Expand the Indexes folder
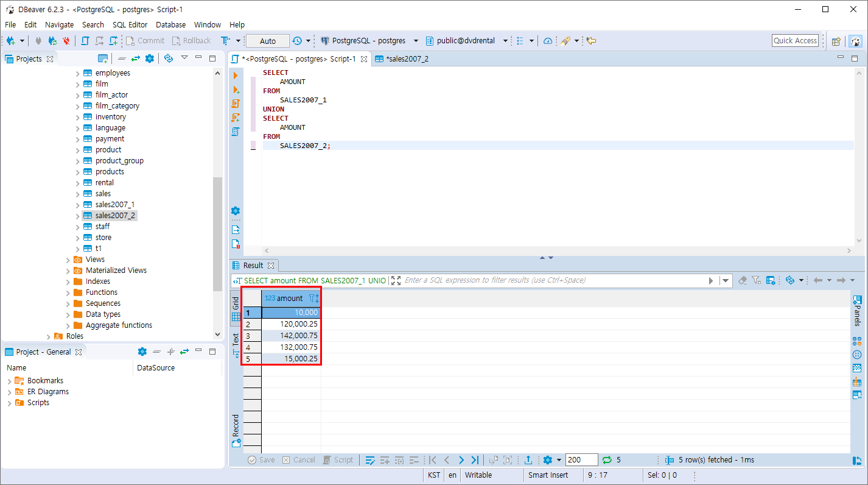 (x=68, y=281)
